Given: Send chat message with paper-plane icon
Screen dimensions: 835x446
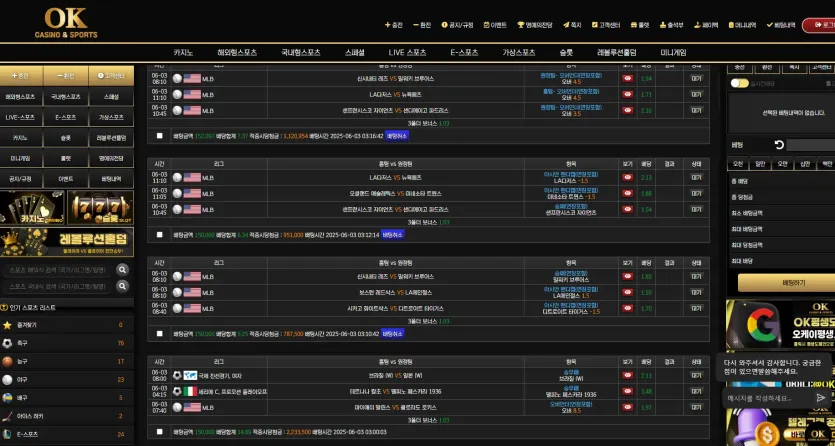Looking at the screenshot, I should pos(821,398).
